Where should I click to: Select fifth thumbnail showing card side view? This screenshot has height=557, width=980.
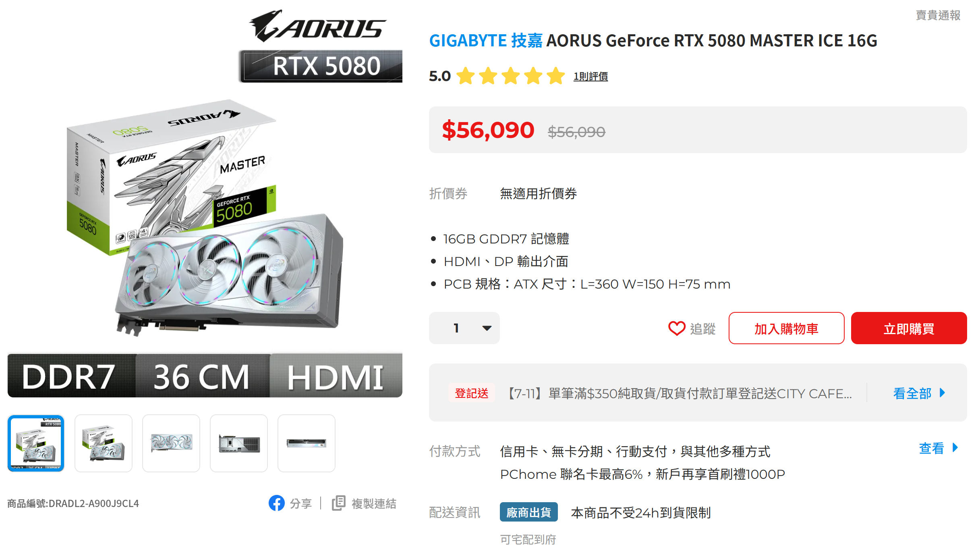307,443
